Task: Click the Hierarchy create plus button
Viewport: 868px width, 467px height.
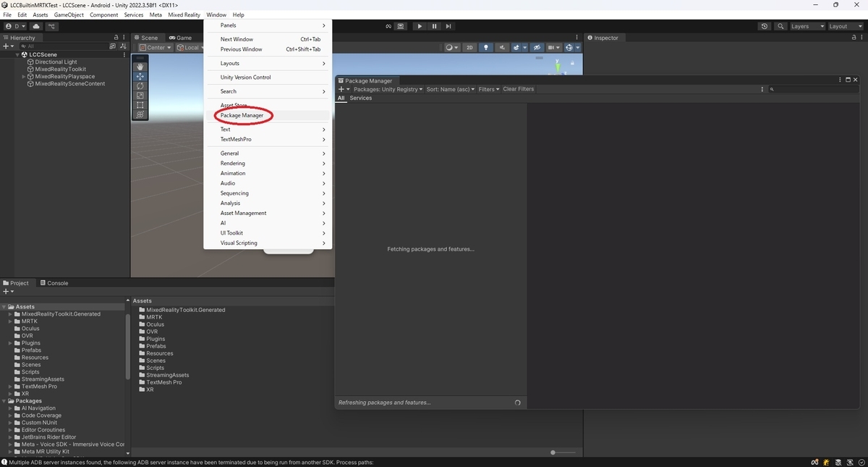Action: click(8, 46)
